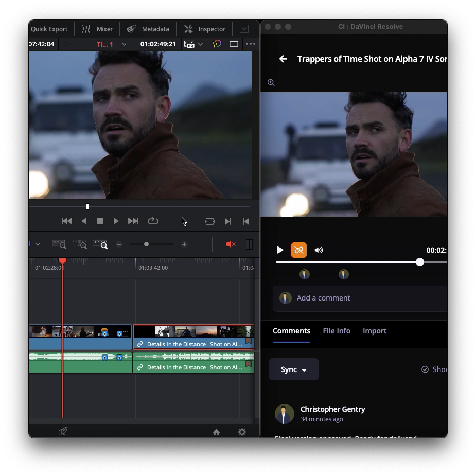Screen dimensions: 476x476
Task: Adjust the timeline zoom slider
Action: point(146,244)
